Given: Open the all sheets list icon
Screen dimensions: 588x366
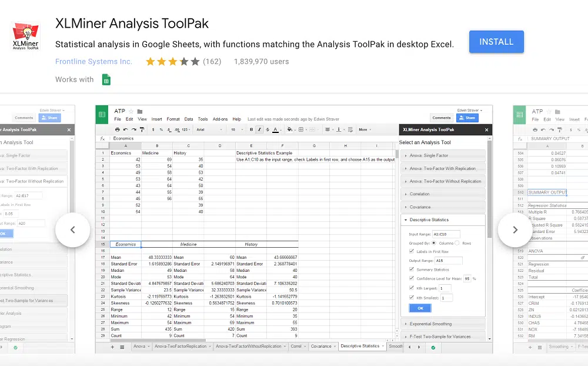Looking at the screenshot, I should (x=122, y=347).
